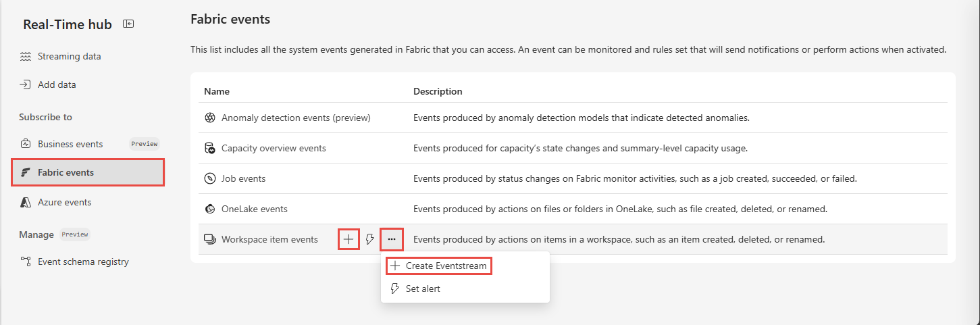The image size is (980, 325).
Task: Click the Anomaly detection events icon
Action: pyautogui.click(x=209, y=118)
